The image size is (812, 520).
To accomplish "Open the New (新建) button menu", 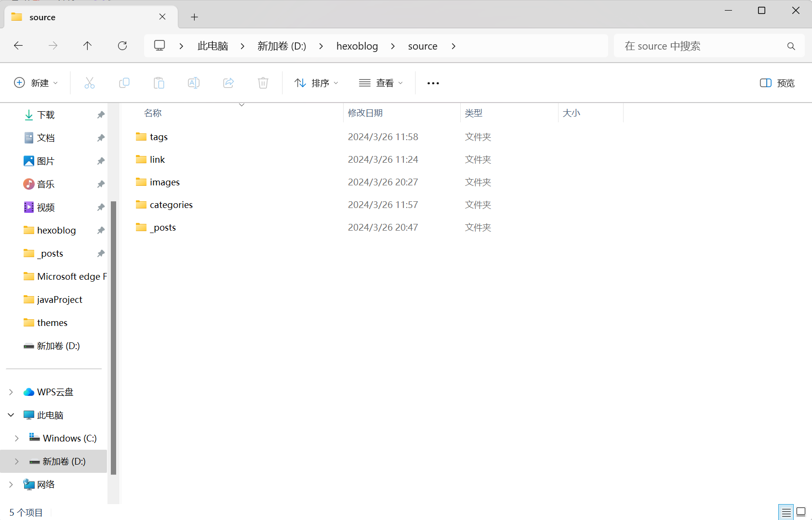I will click(36, 83).
